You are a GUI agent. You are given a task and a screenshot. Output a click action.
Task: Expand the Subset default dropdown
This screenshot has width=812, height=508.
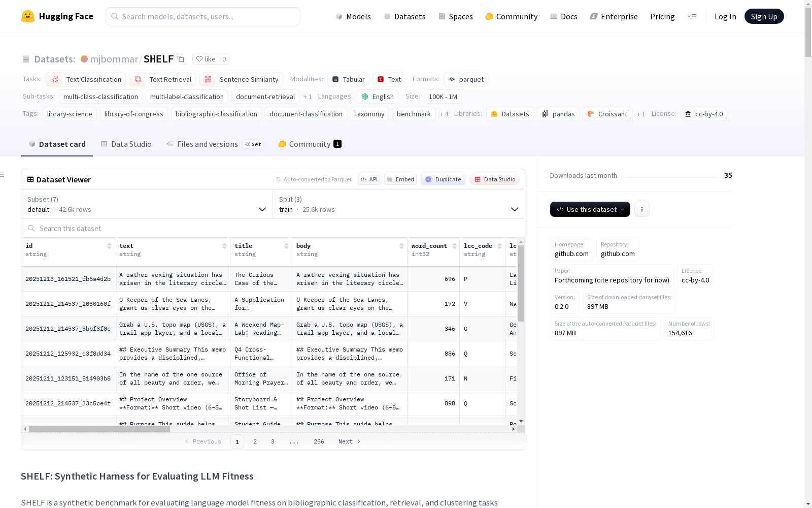147,204
